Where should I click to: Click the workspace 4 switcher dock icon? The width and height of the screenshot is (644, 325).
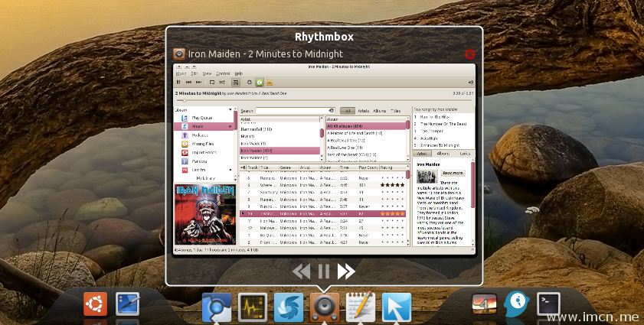pyautogui.click(x=484, y=304)
